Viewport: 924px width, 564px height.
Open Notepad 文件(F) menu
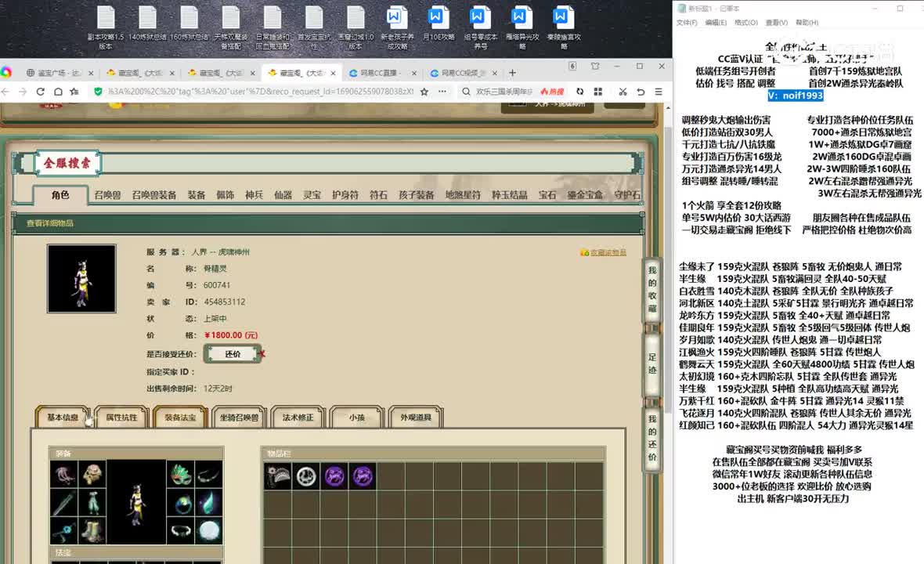[x=687, y=23]
